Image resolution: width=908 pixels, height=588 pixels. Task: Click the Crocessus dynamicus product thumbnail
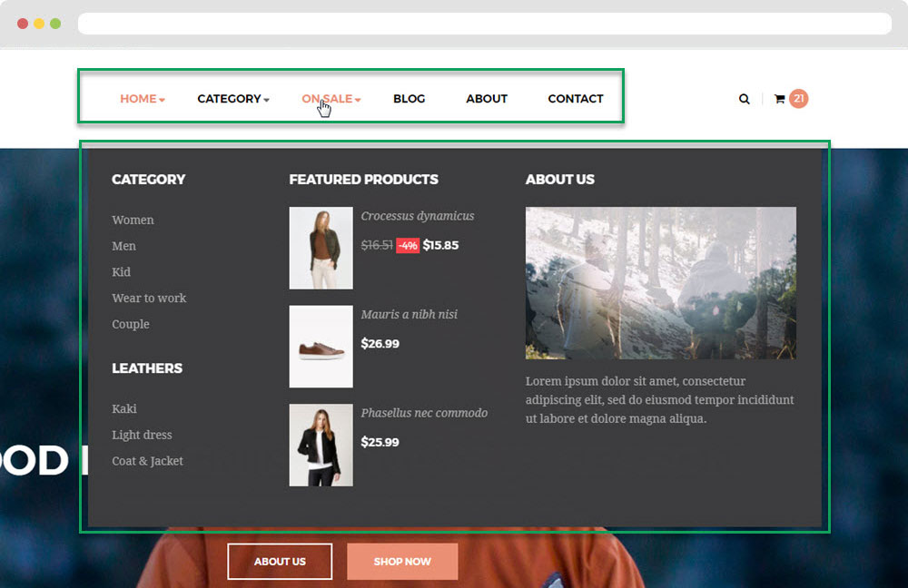pos(321,248)
